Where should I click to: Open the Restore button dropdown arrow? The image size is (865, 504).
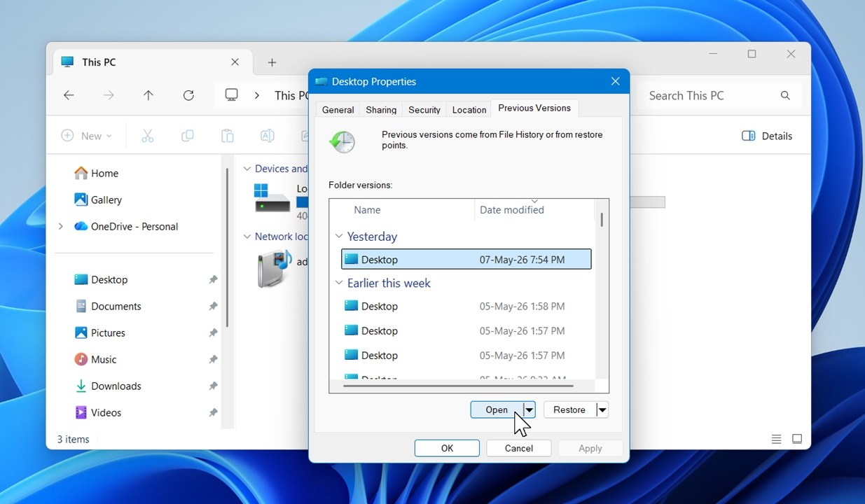point(602,409)
